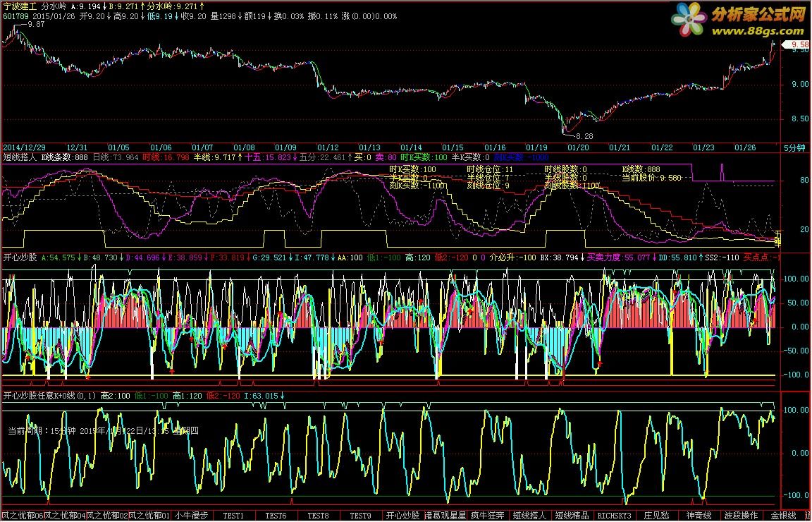Select the 金银线 tab
This screenshot has height=522, width=812.
point(784,516)
